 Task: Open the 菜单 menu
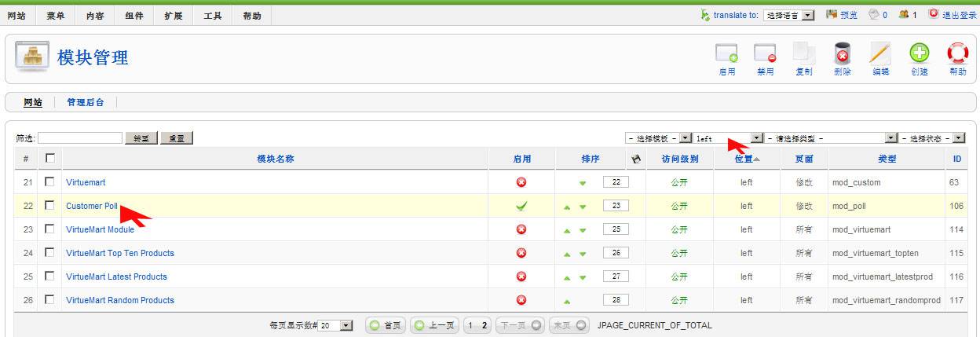pyautogui.click(x=56, y=16)
